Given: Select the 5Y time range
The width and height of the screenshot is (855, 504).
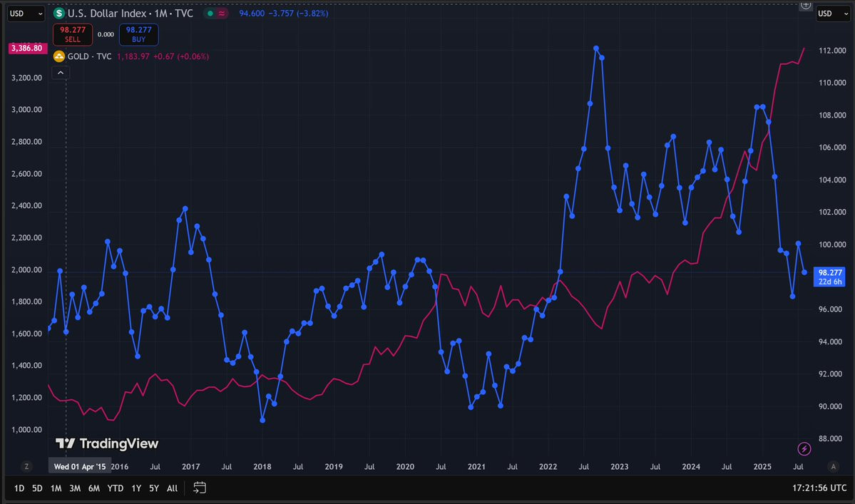Looking at the screenshot, I should coord(154,488).
